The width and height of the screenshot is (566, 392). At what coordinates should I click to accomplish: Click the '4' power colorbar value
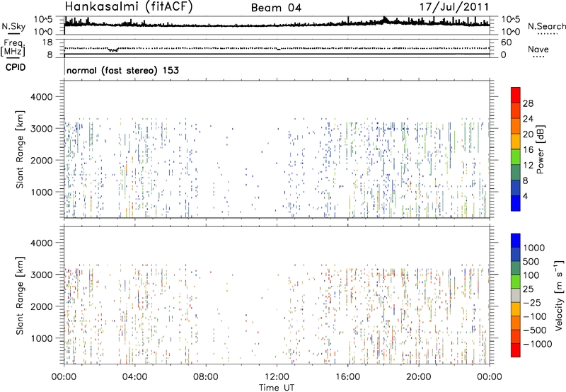tap(525, 196)
